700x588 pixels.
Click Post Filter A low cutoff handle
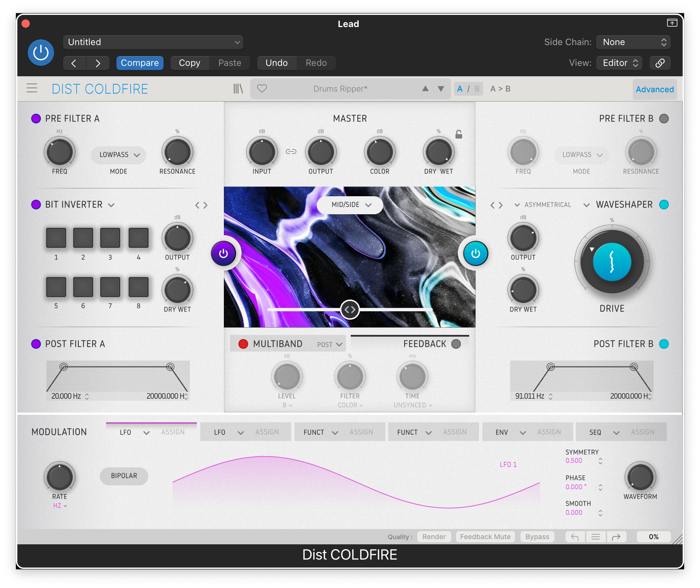pyautogui.click(x=63, y=366)
